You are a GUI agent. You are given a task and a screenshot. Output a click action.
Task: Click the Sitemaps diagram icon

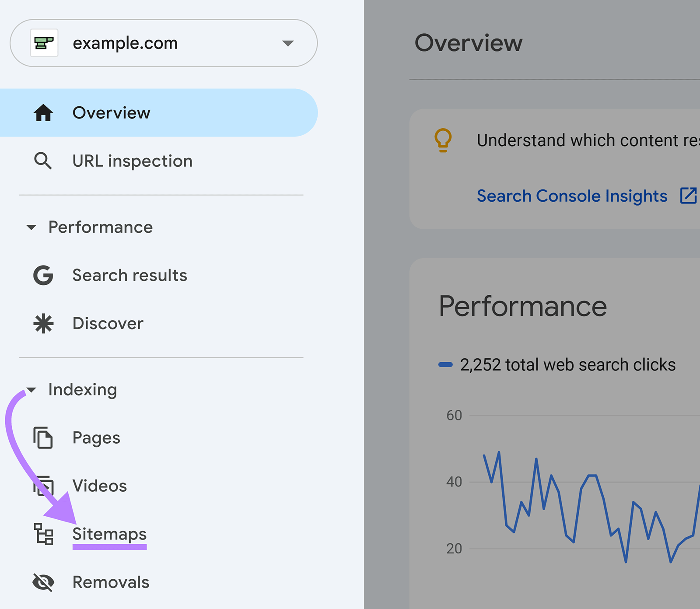[42, 534]
